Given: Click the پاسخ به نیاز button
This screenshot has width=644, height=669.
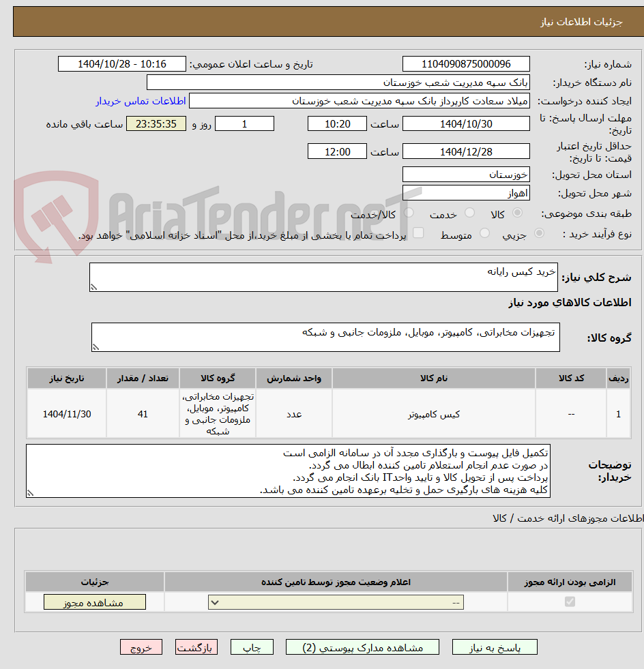Looking at the screenshot, I should tap(495, 647).
